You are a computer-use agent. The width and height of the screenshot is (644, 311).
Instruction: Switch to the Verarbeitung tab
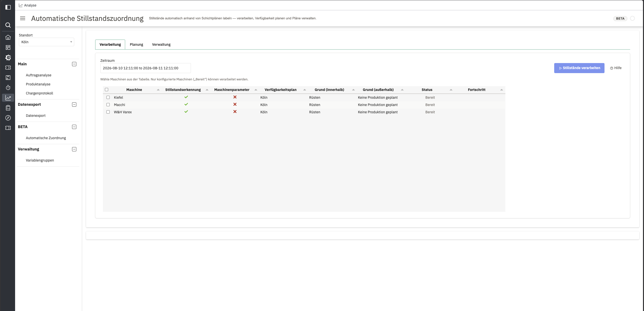click(x=110, y=44)
